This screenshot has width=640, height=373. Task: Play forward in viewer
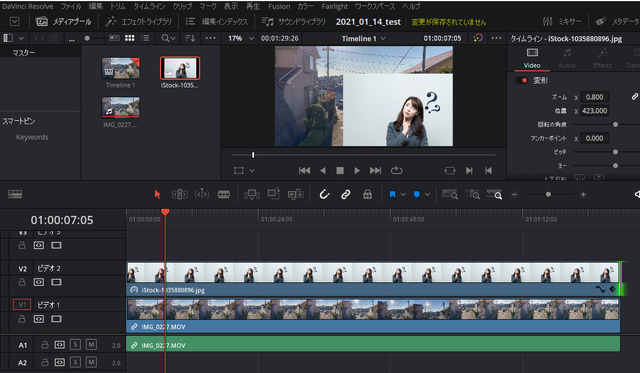(357, 171)
